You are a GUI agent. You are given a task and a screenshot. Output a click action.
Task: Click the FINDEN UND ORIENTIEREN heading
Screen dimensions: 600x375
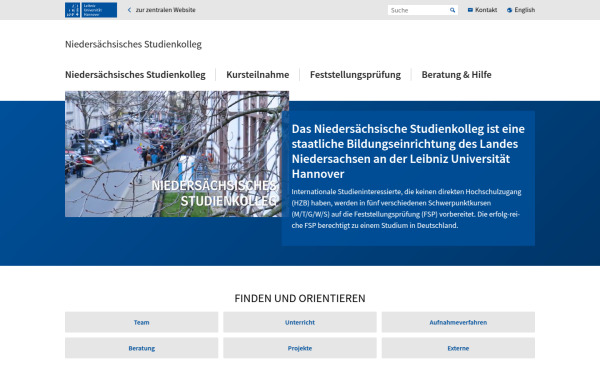(x=300, y=298)
